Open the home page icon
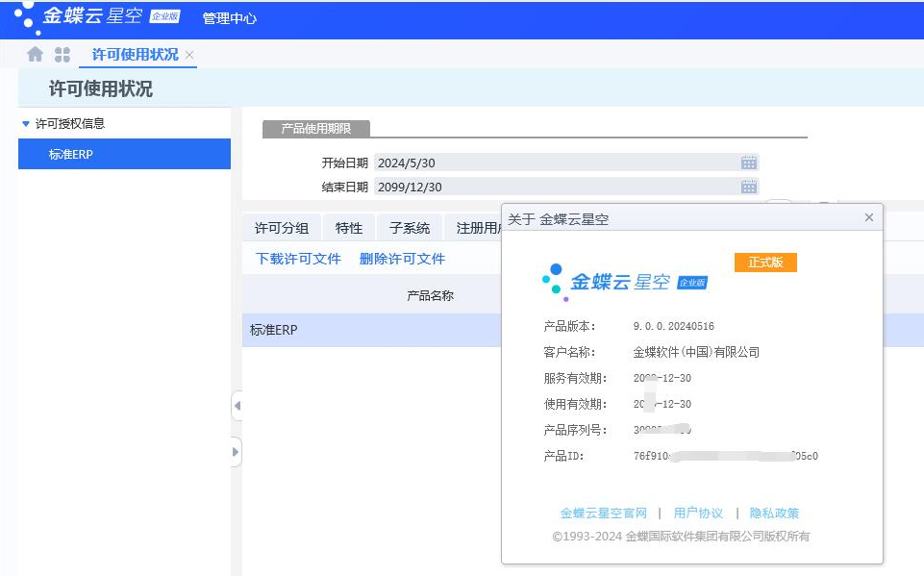The image size is (924, 576). point(36,54)
